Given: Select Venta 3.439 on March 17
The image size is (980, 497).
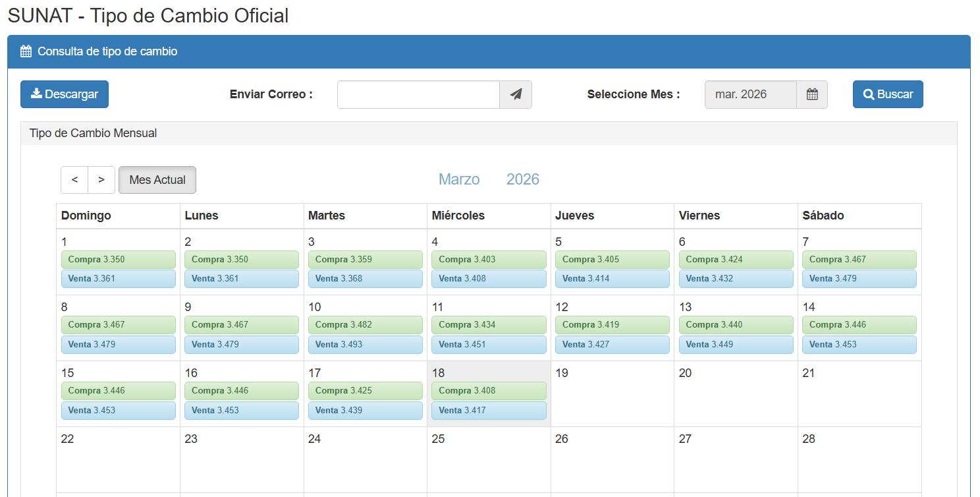Looking at the screenshot, I should pos(366,411).
